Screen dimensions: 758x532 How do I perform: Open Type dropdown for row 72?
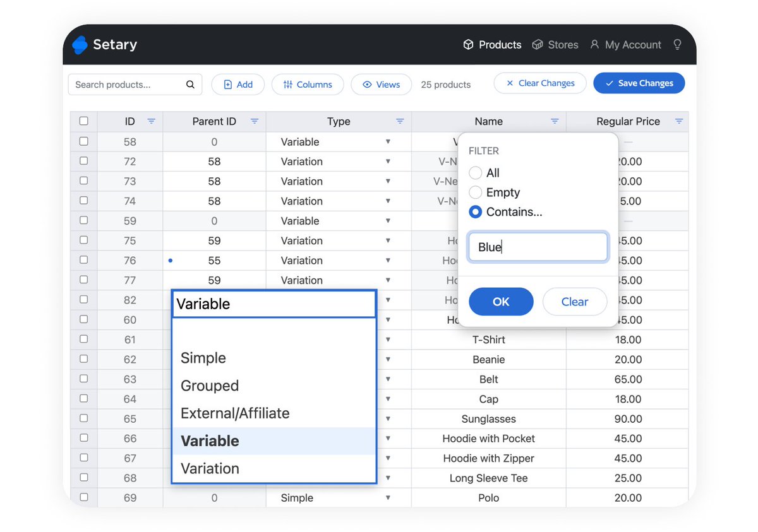pos(388,162)
